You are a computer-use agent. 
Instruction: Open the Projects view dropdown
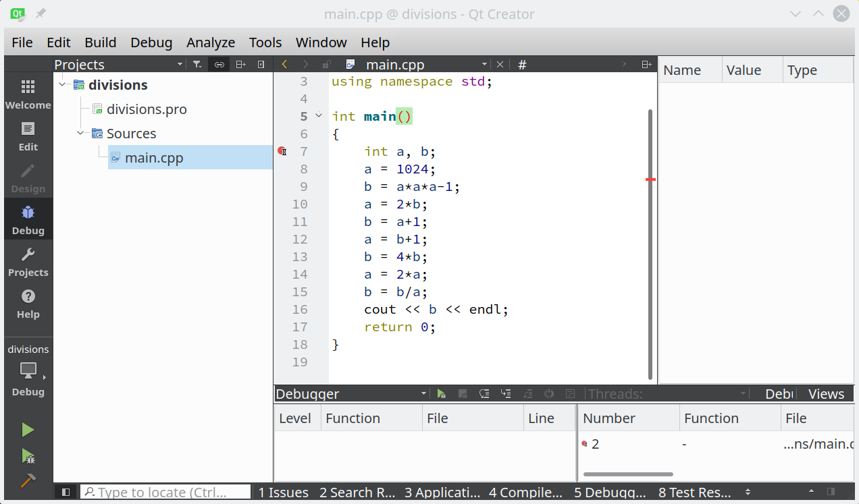click(180, 65)
